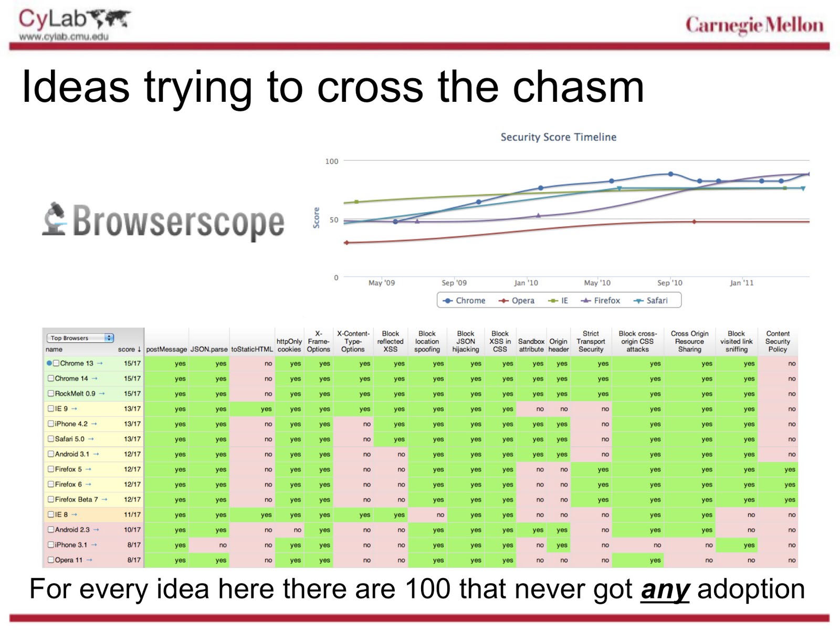The image size is (840, 630).
Task: Click the Content Security Policy column header
Action: pos(778,341)
